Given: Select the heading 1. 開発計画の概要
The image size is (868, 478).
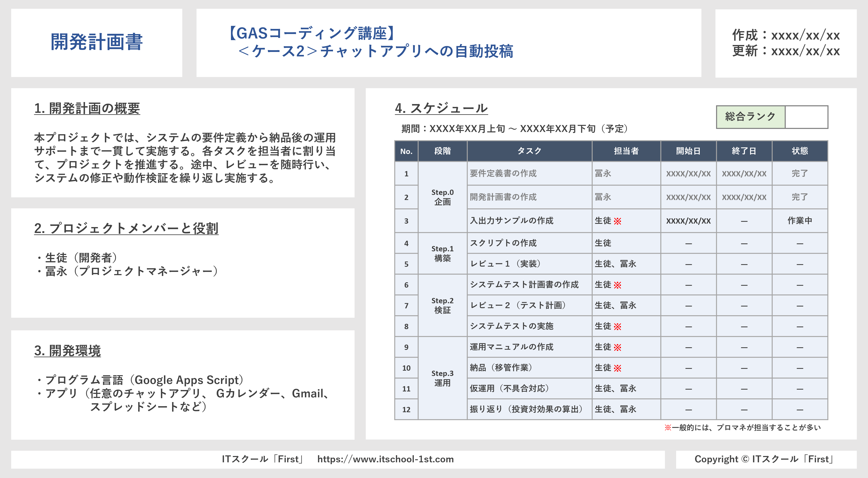Looking at the screenshot, I should [x=87, y=109].
